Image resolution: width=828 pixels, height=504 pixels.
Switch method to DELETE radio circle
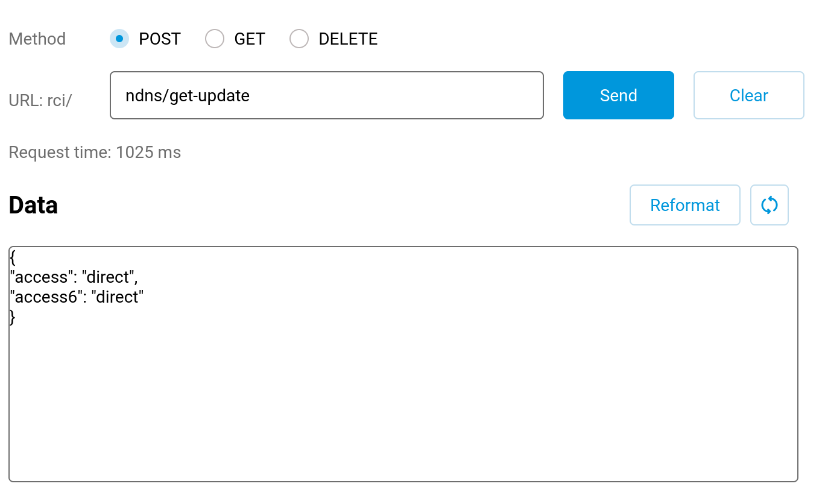pyautogui.click(x=299, y=39)
